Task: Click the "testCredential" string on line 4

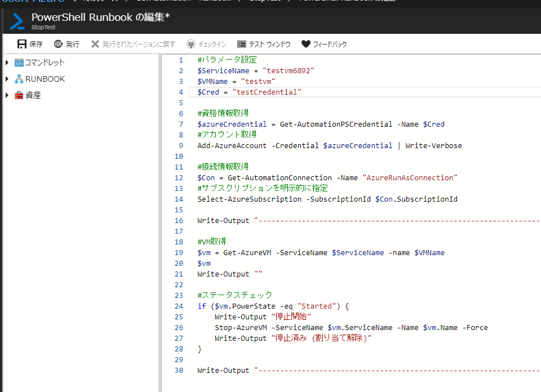Action: tap(267, 92)
